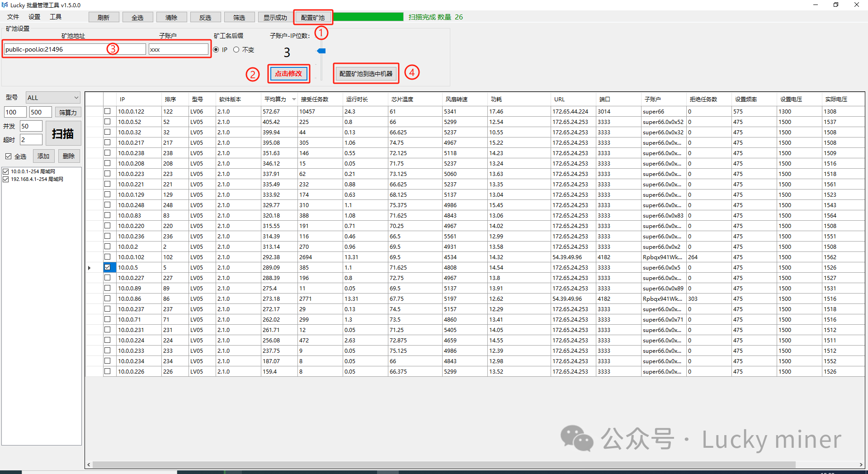
Task: Click the 反选 (invert selection) toolbar button
Action: (205, 18)
